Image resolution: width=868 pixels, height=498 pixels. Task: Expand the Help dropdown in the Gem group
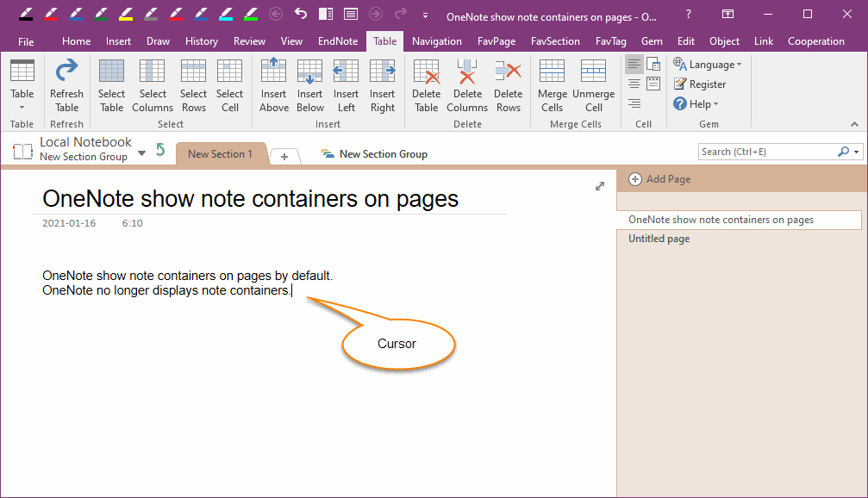tap(696, 103)
